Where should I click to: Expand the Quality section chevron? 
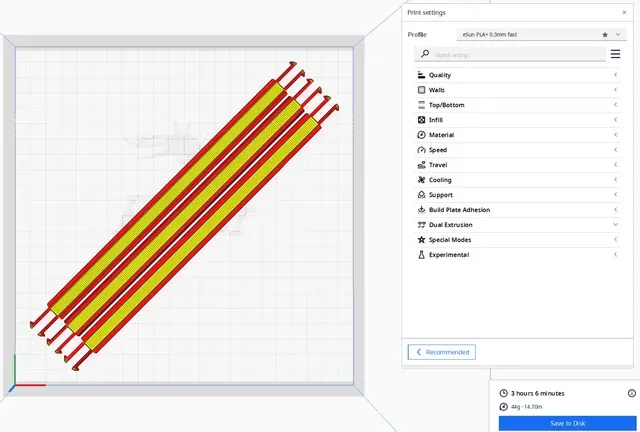615,75
